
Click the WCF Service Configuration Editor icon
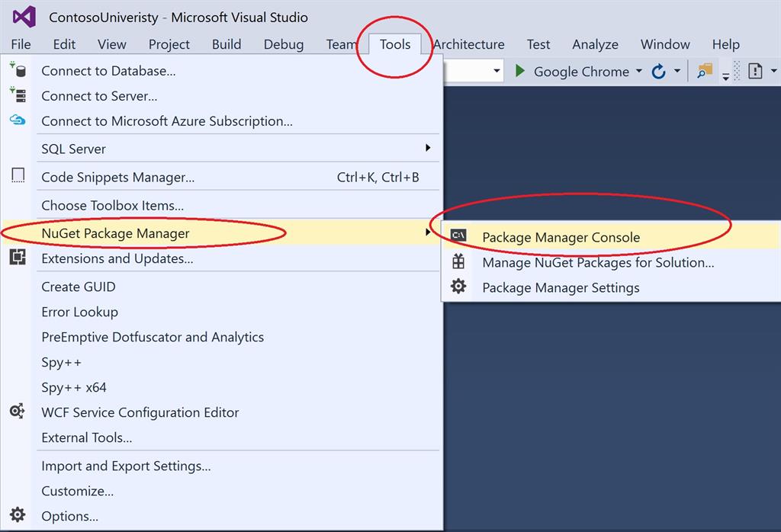coord(18,412)
